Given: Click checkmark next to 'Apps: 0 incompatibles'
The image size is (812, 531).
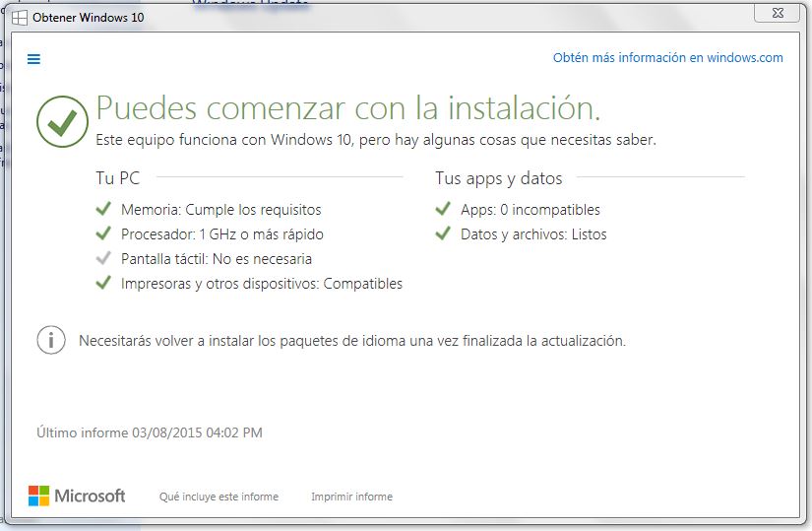Looking at the screenshot, I should point(443,209).
